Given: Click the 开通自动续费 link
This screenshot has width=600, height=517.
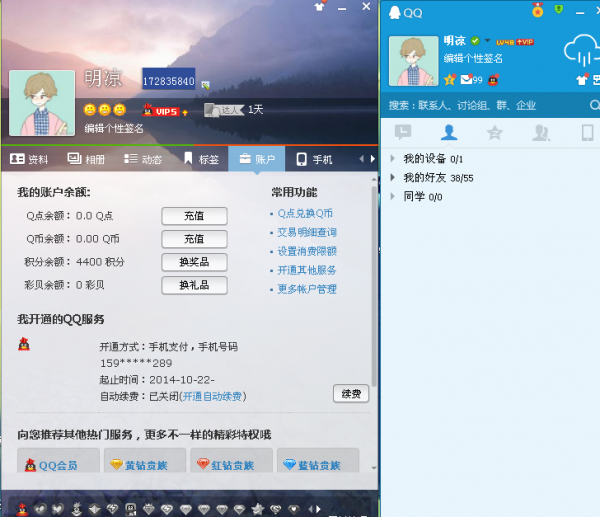Looking at the screenshot, I should [212, 396].
